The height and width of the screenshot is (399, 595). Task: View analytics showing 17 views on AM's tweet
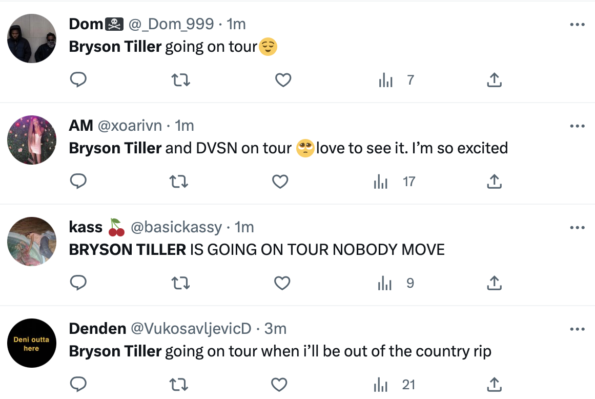pyautogui.click(x=395, y=181)
